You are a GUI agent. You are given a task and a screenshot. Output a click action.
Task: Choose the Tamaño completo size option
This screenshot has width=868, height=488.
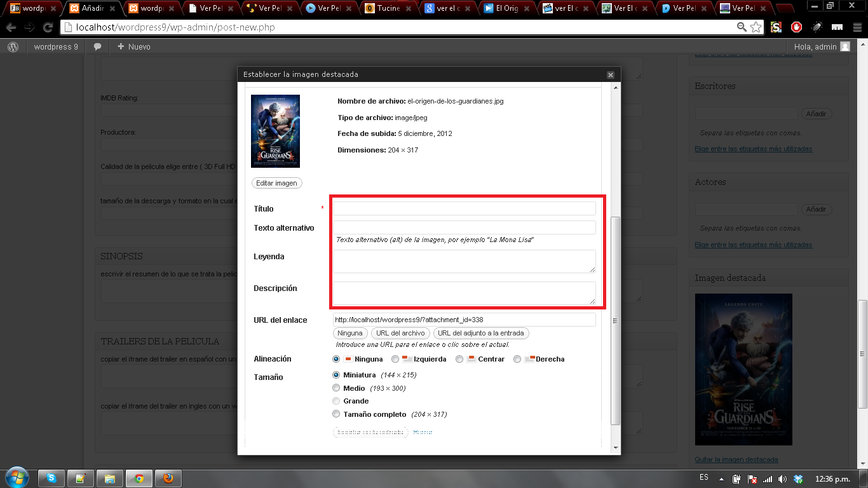point(336,414)
